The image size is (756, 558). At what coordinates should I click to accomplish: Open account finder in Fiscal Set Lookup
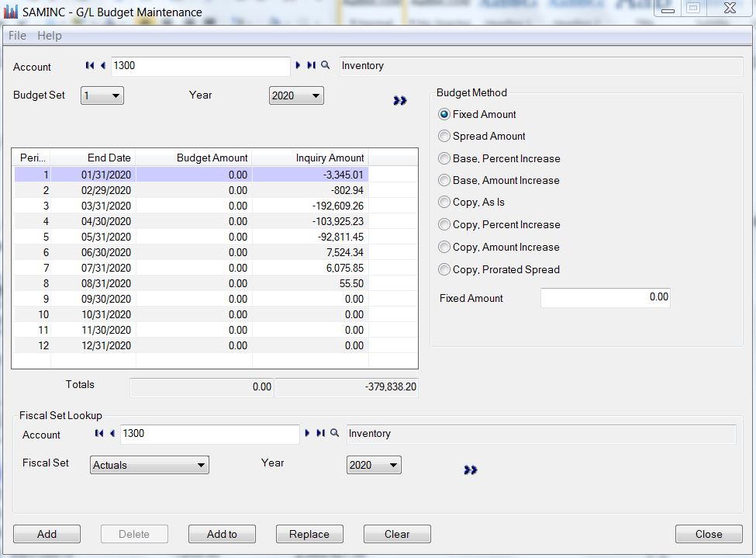click(335, 433)
